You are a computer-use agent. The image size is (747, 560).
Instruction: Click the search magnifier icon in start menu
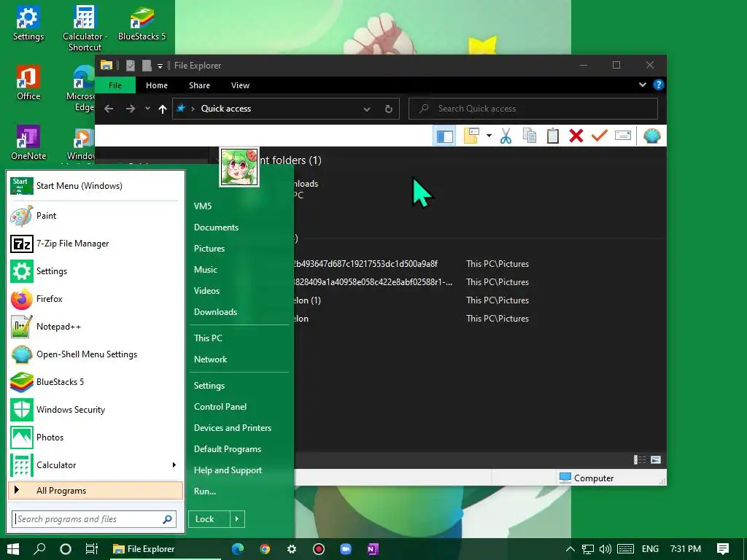167,519
